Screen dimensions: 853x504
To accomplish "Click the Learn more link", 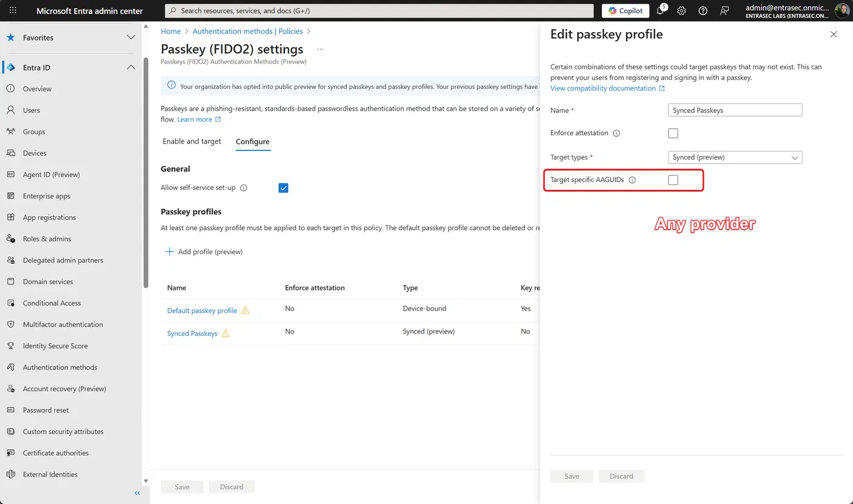I will pos(199,119).
